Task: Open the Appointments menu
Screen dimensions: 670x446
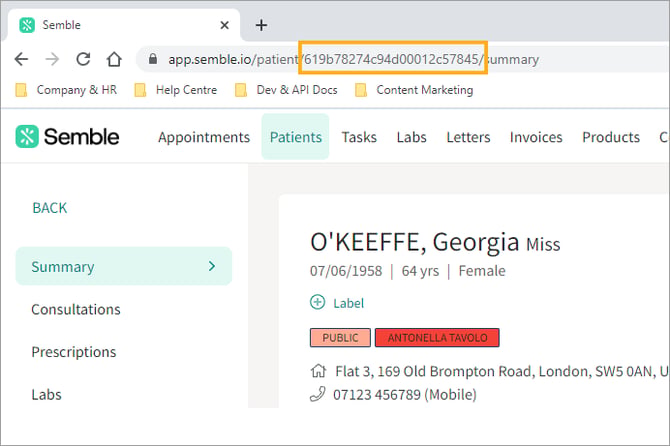Action: (204, 137)
